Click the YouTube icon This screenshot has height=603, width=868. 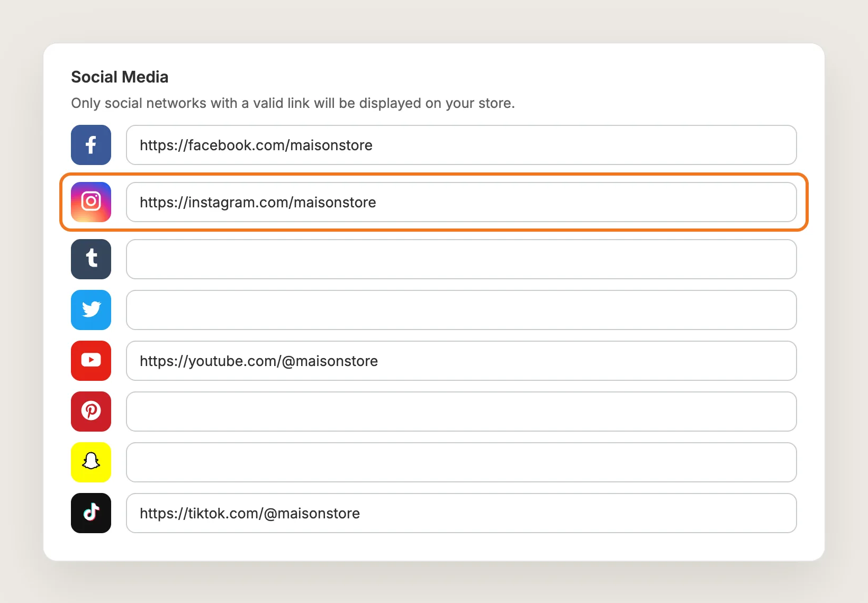91,361
